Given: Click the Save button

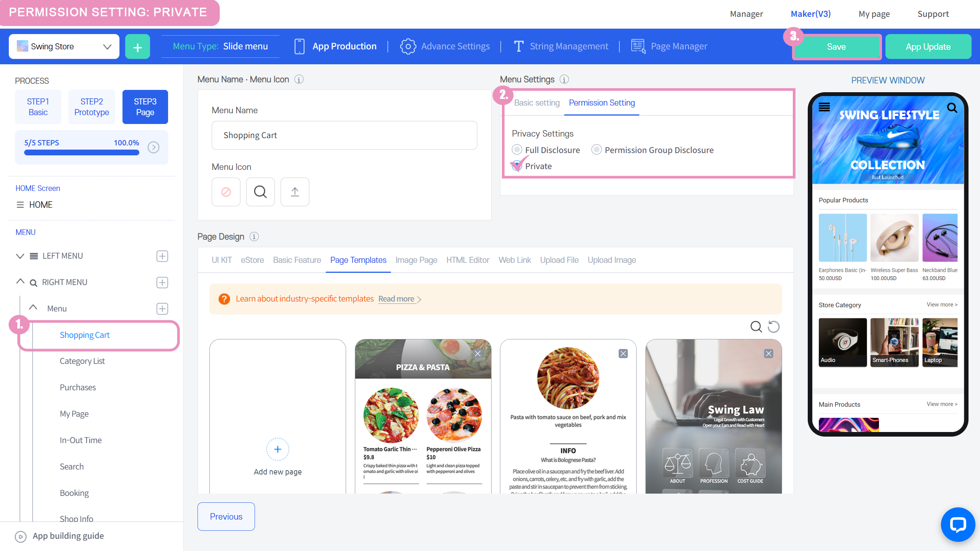Looking at the screenshot, I should (836, 47).
